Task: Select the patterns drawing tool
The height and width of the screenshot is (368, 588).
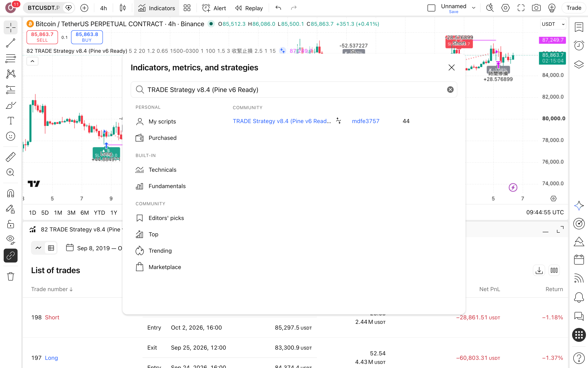Action: 10,74
